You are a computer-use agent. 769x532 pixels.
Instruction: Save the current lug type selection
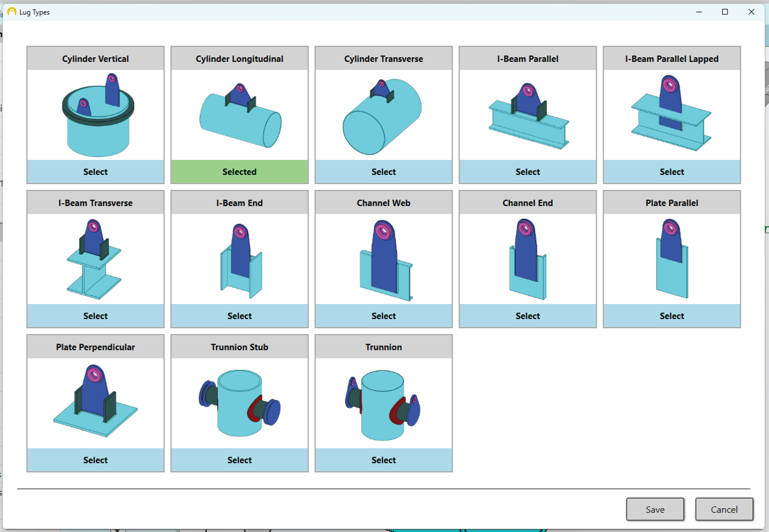pyautogui.click(x=655, y=509)
